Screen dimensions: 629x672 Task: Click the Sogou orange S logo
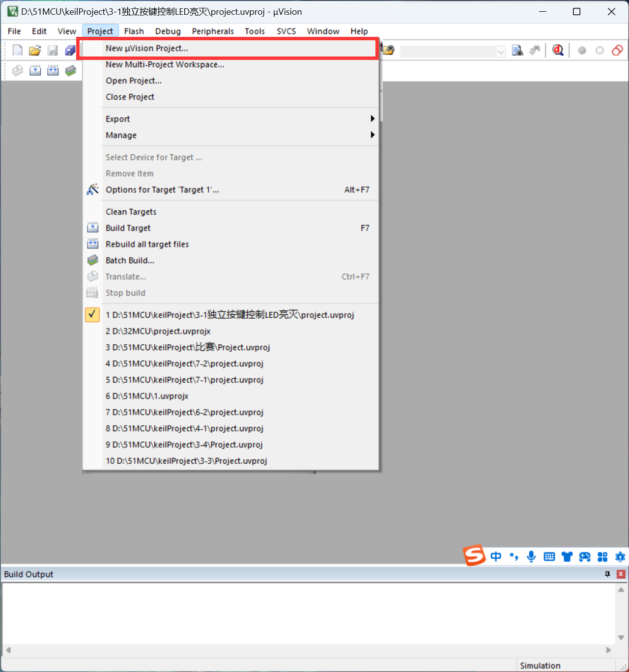474,556
